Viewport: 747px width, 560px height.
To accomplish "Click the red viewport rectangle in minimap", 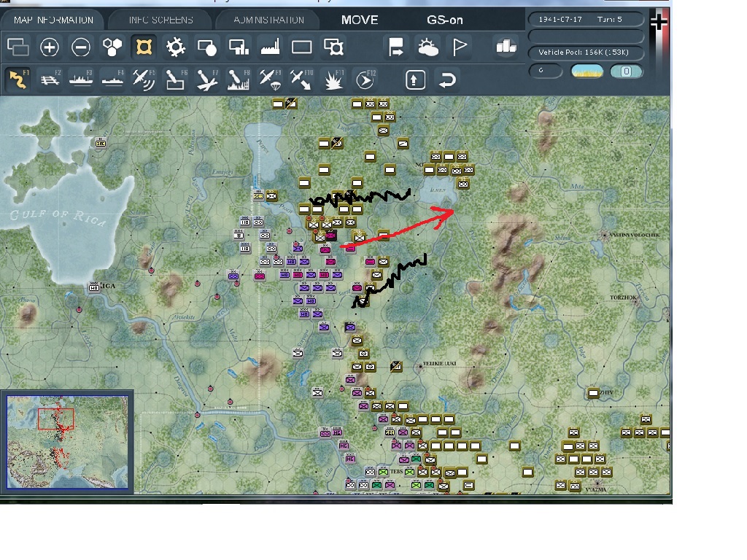I will point(55,419).
